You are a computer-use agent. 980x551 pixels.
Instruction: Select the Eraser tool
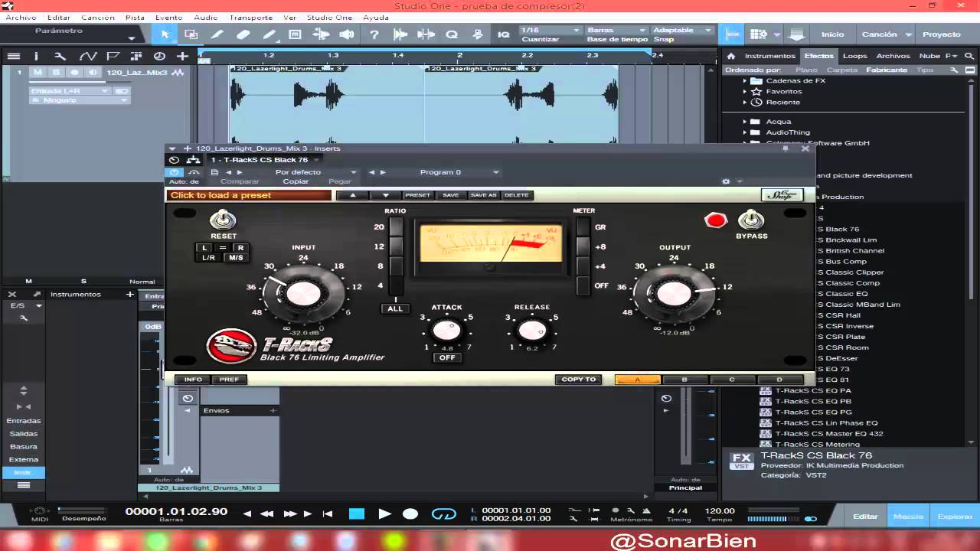(x=243, y=34)
